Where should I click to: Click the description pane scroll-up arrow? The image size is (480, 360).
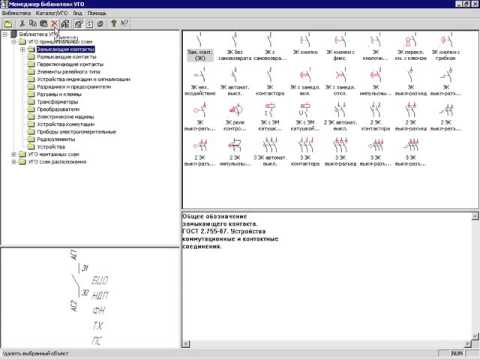475,216
